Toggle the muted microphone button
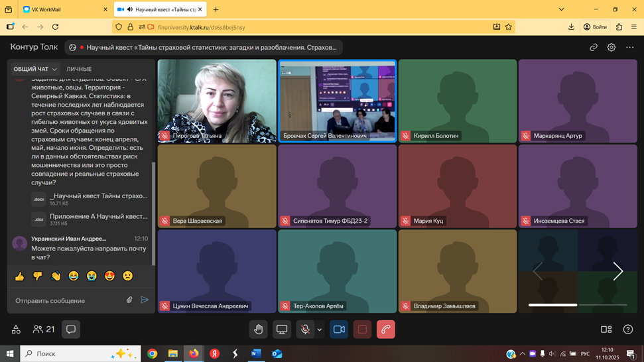The height and width of the screenshot is (362, 644). click(304, 330)
